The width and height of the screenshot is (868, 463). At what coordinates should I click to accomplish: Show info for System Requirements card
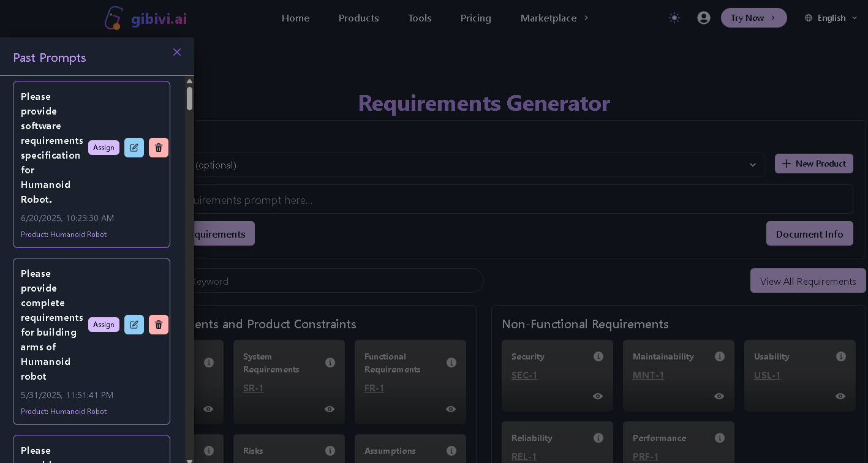pyautogui.click(x=330, y=363)
